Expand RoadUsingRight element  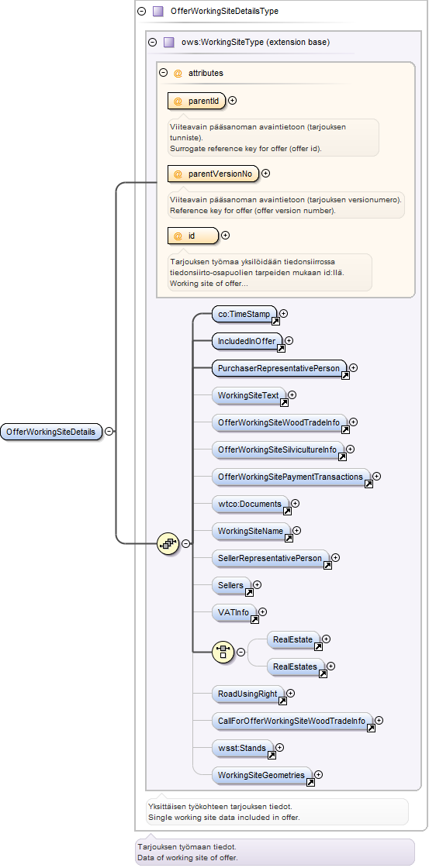coord(290,693)
